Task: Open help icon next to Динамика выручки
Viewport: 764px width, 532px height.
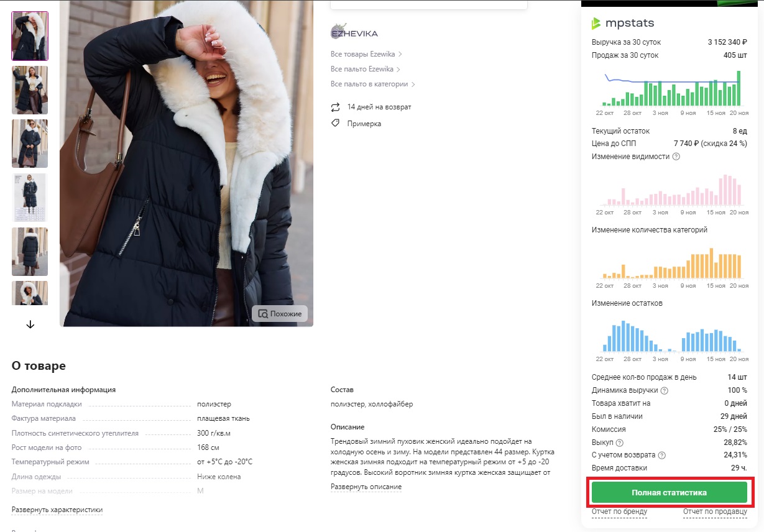Action: (x=665, y=390)
